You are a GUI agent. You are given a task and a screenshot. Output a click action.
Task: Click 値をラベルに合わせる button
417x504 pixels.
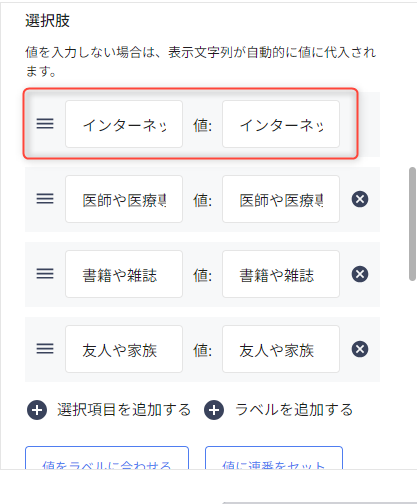point(107,458)
